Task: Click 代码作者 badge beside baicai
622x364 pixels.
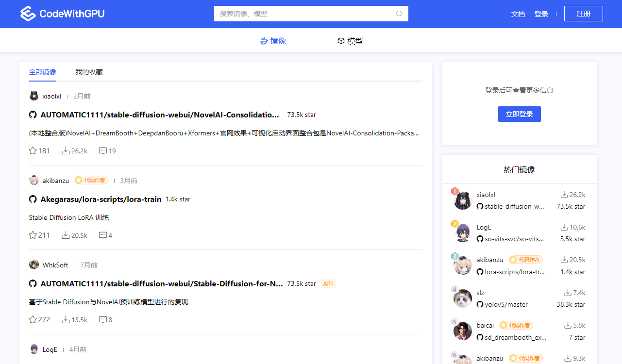Action: [x=516, y=325]
